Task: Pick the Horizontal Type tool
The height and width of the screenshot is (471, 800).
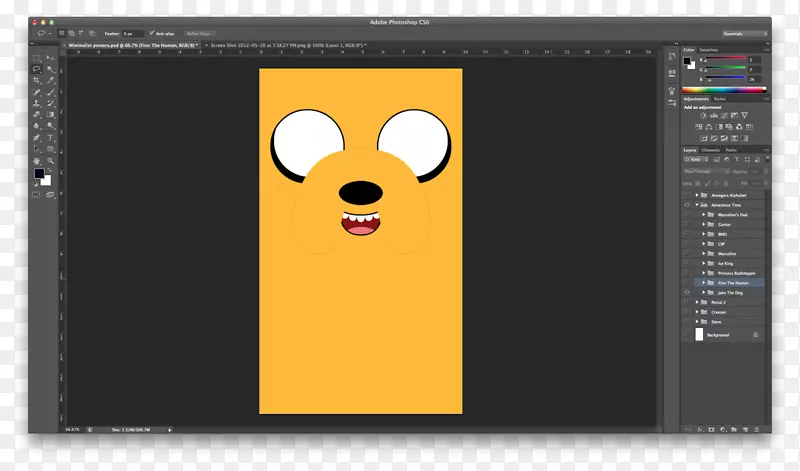Action: tap(50, 137)
